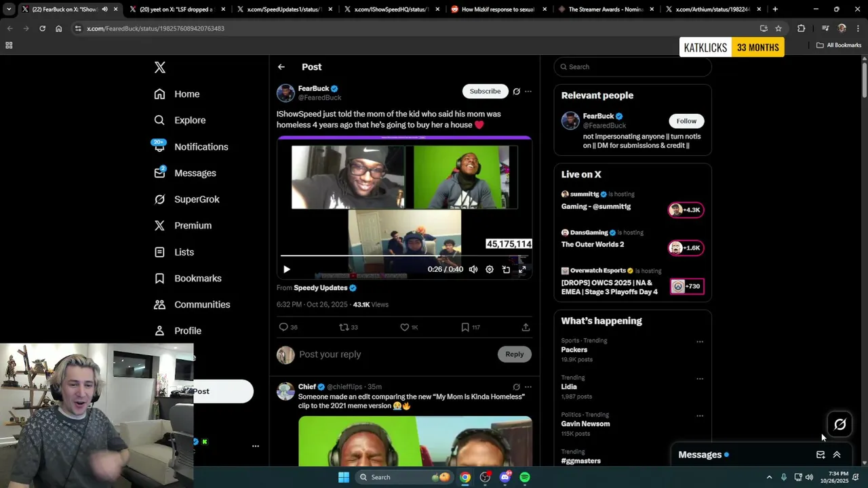Open Windows Start menu
The width and height of the screenshot is (868, 488).
pyautogui.click(x=344, y=477)
